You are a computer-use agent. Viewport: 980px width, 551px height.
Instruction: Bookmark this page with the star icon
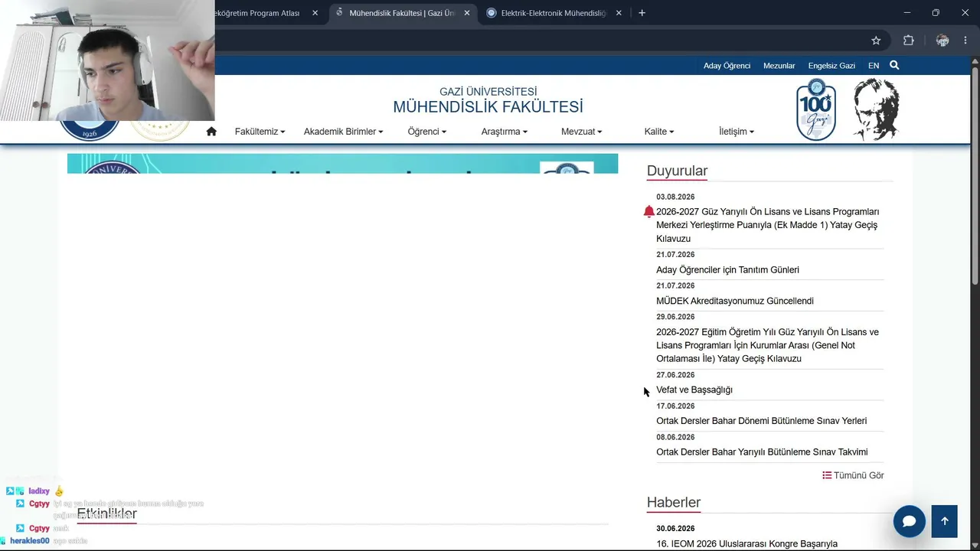[x=876, y=41]
